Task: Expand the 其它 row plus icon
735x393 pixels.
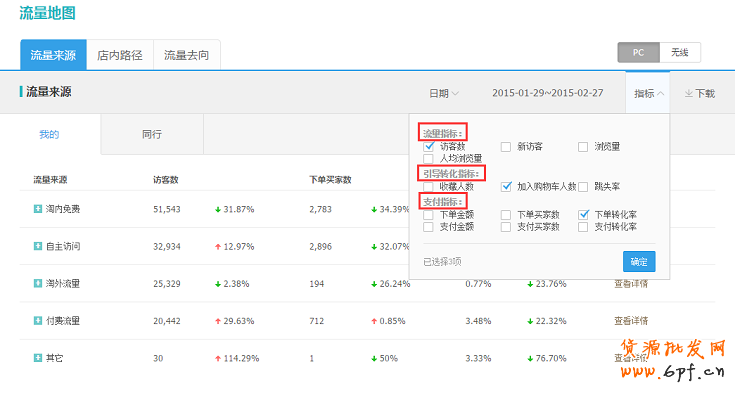Action: [38, 358]
